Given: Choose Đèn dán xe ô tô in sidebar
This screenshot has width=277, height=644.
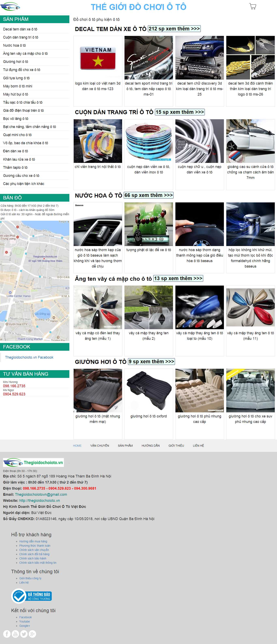Looking at the screenshot, I should point(15,151).
